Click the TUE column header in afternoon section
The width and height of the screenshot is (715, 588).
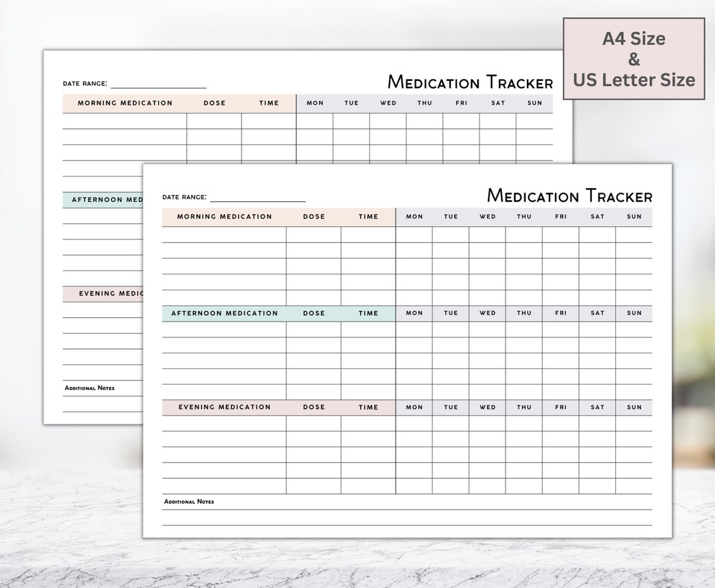[450, 313]
